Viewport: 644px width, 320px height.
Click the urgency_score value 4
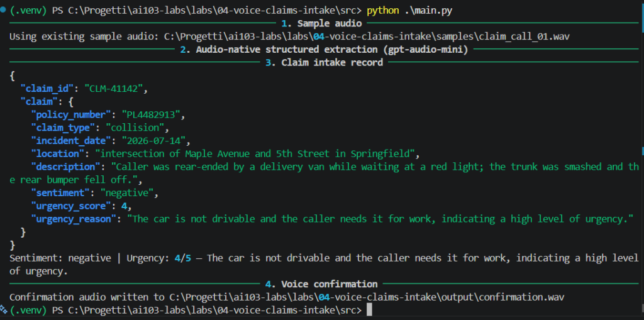tap(124, 206)
